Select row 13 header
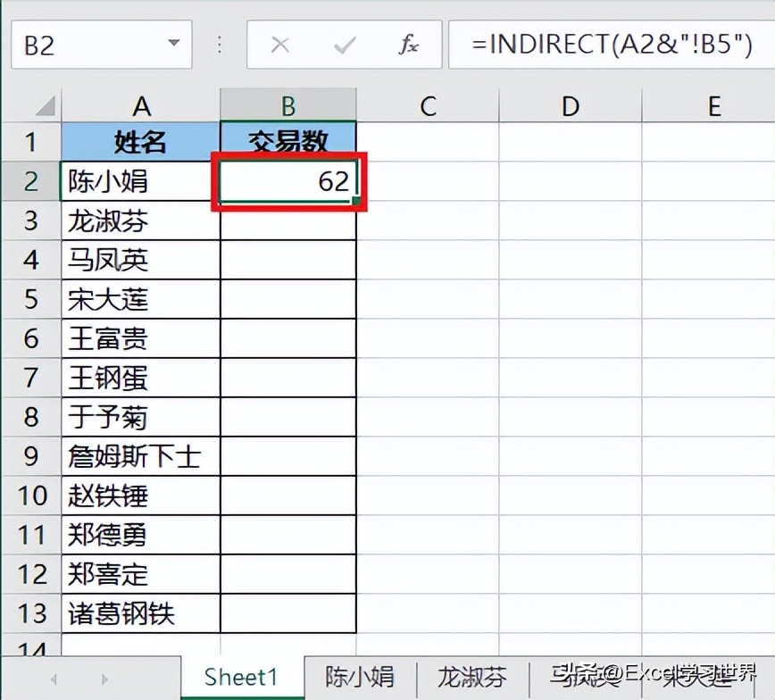Image resolution: width=775 pixels, height=700 pixels. coord(31,613)
